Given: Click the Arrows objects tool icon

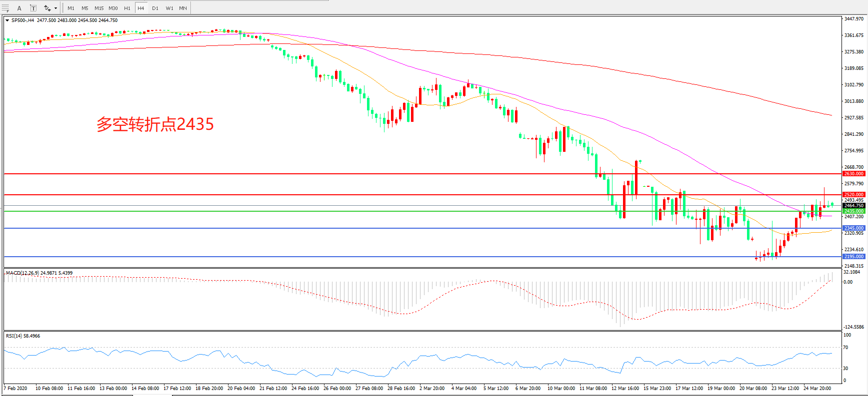Looking at the screenshot, I should [x=47, y=8].
